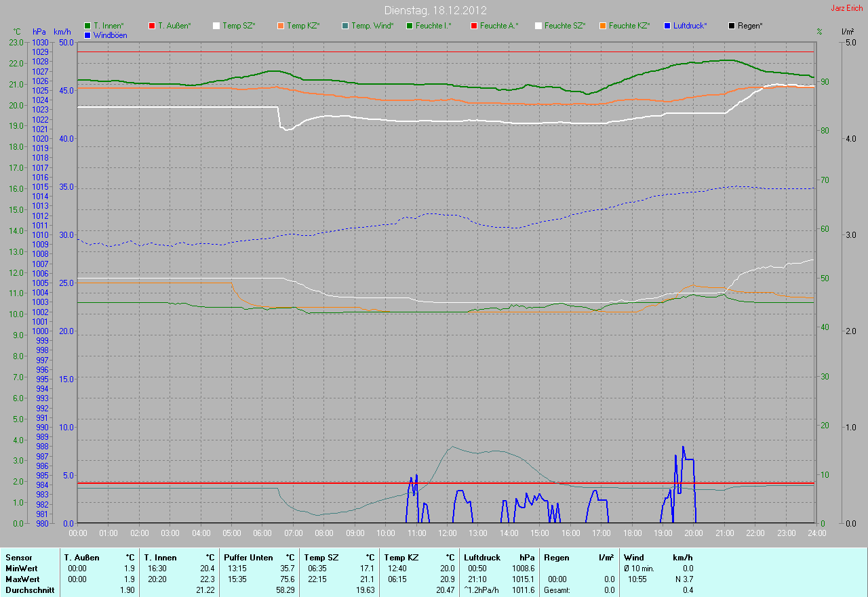Click the Temp SZ average '19.63'
868x597 pixels.
[364, 590]
